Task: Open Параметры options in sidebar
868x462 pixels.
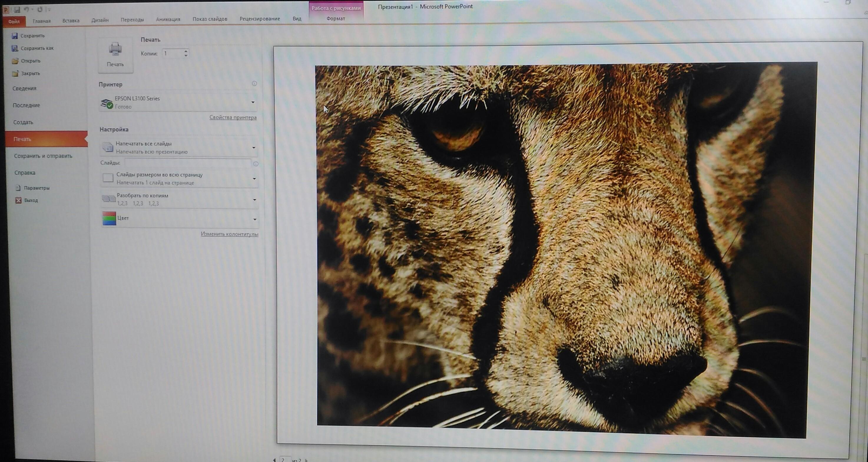Action: click(x=36, y=188)
